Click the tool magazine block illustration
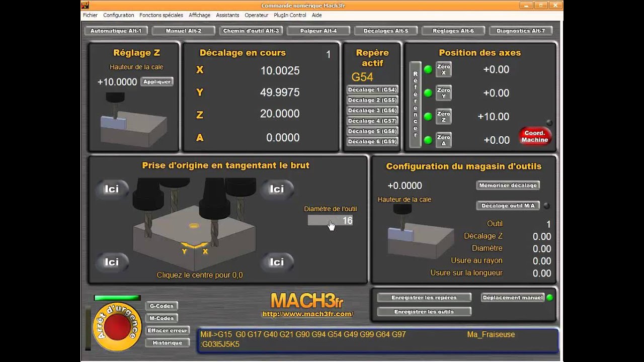644x362 pixels. click(x=421, y=232)
